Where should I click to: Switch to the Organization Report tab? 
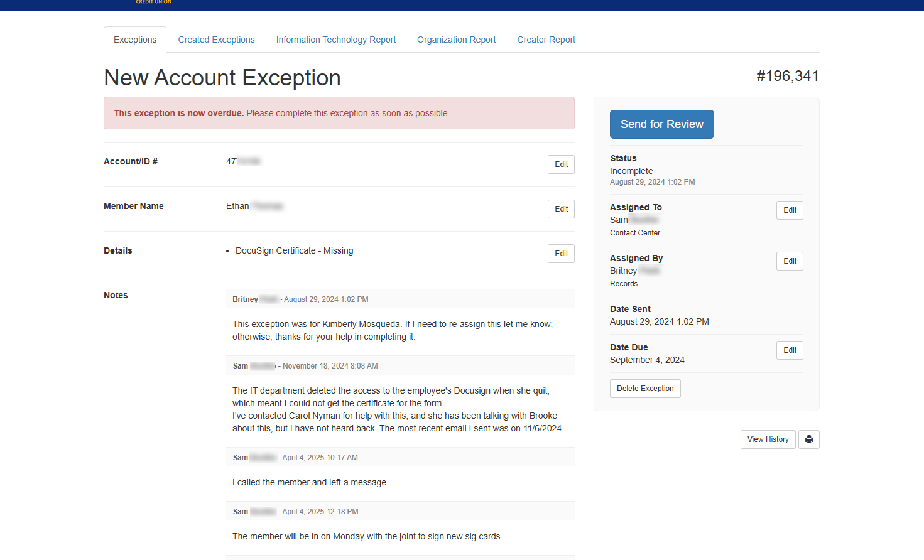point(456,40)
